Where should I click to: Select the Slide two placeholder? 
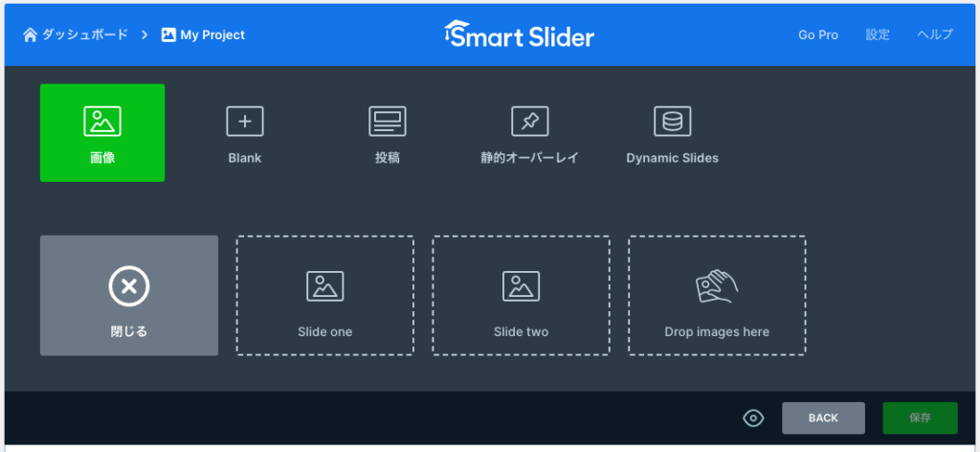[x=521, y=296]
